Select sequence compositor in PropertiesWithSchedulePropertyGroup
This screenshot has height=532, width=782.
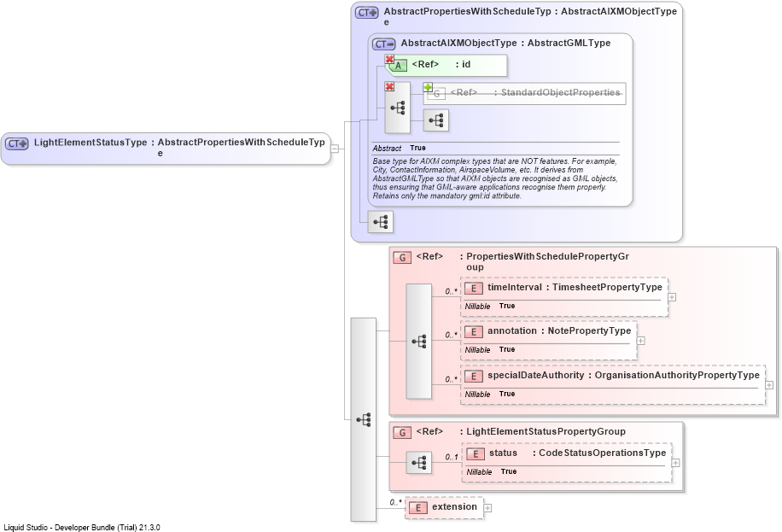pyautogui.click(x=419, y=342)
